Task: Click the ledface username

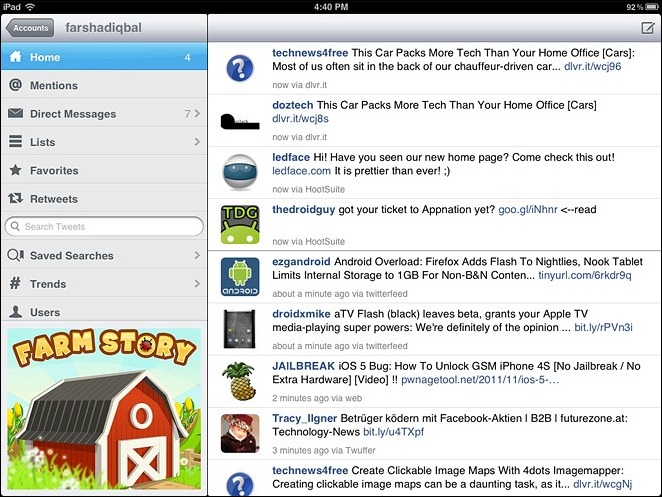Action: 291,158
